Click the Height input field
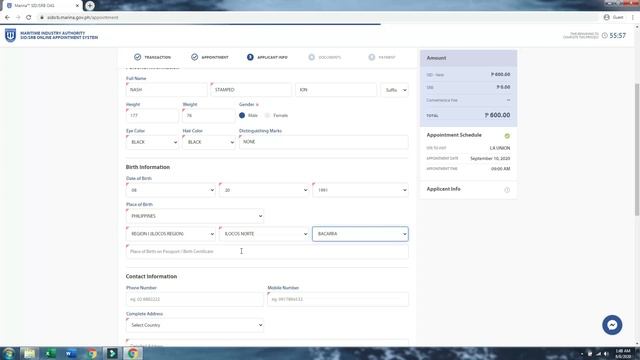 click(x=152, y=116)
